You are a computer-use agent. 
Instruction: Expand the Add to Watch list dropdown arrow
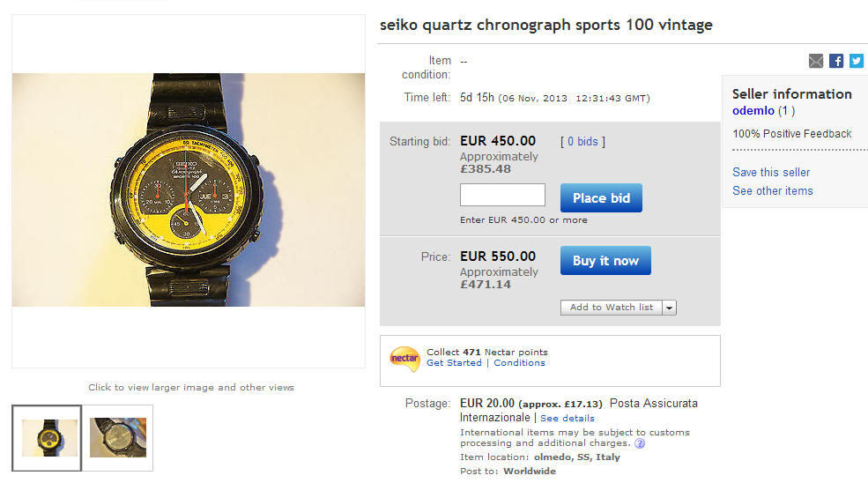669,308
